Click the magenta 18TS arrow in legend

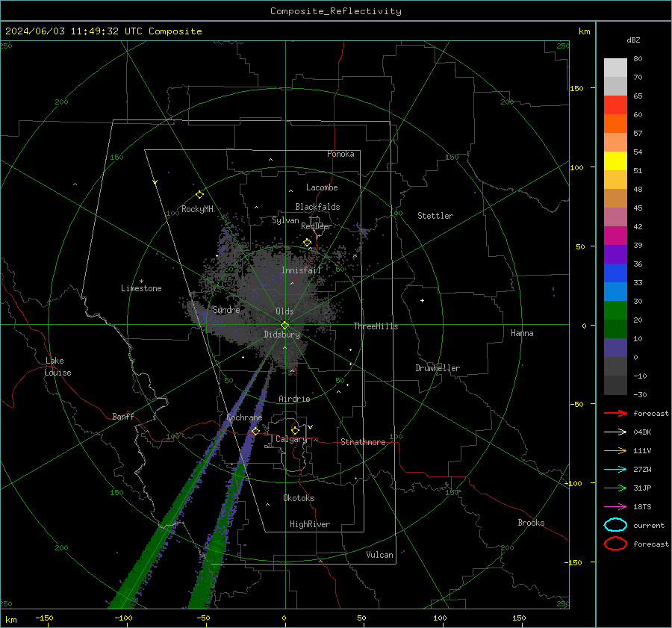[x=615, y=507]
